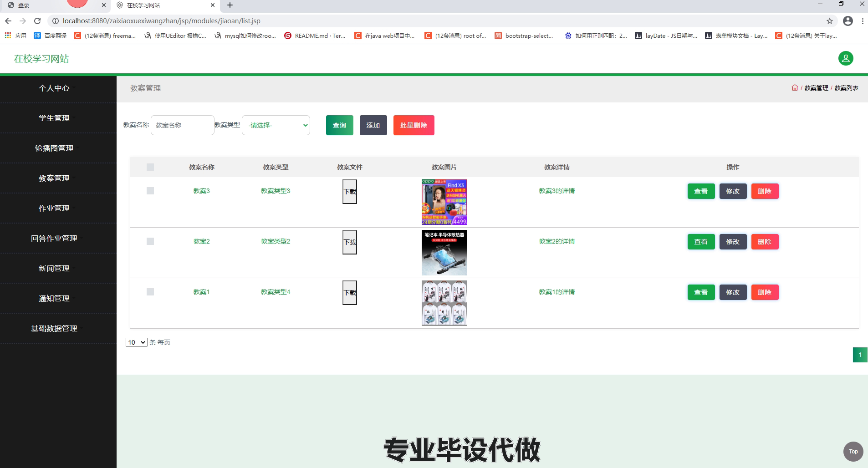Image resolution: width=868 pixels, height=468 pixels.
Task: Open layDate bookmark
Action: (x=666, y=36)
